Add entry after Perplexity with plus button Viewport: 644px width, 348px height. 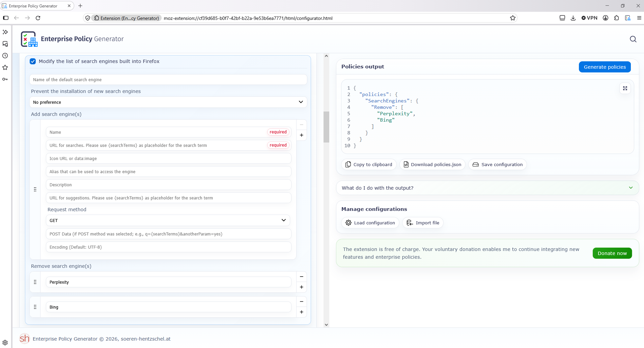tap(302, 287)
